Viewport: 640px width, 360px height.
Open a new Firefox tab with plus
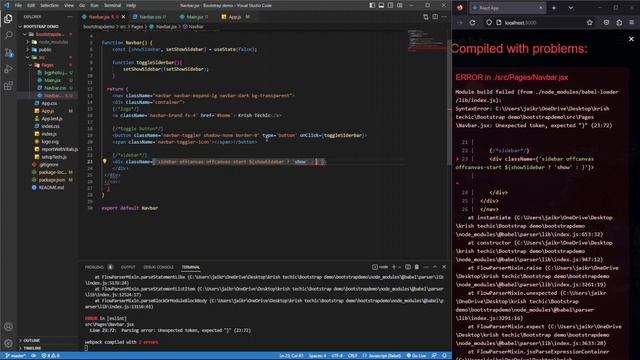tap(554, 8)
